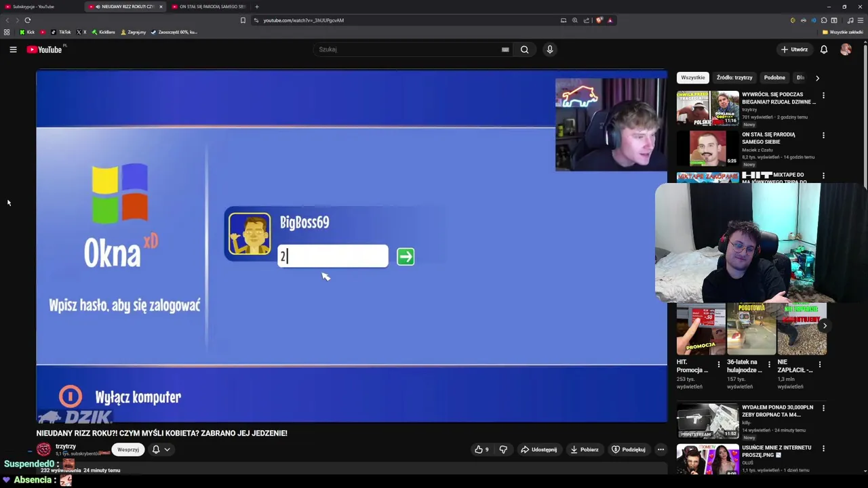Viewport: 868px width, 488px height.
Task: Open trzytrzy channel avatar
Action: pos(44,449)
